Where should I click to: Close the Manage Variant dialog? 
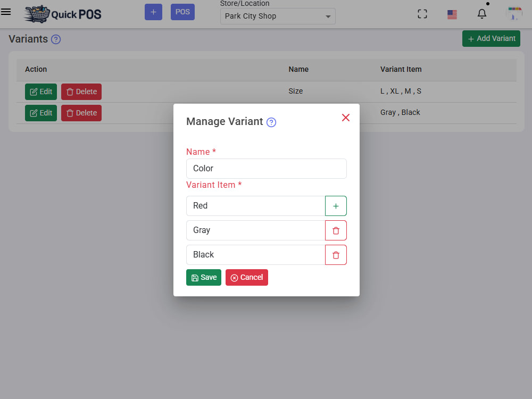346,118
